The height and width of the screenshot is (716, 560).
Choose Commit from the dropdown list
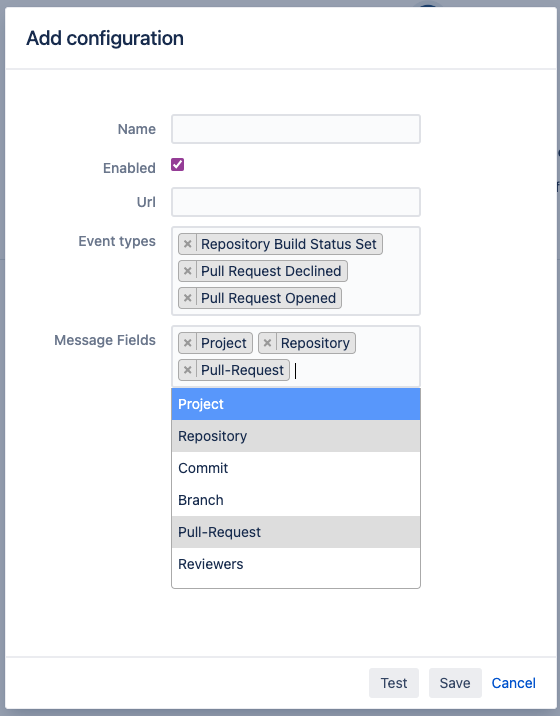[296, 468]
